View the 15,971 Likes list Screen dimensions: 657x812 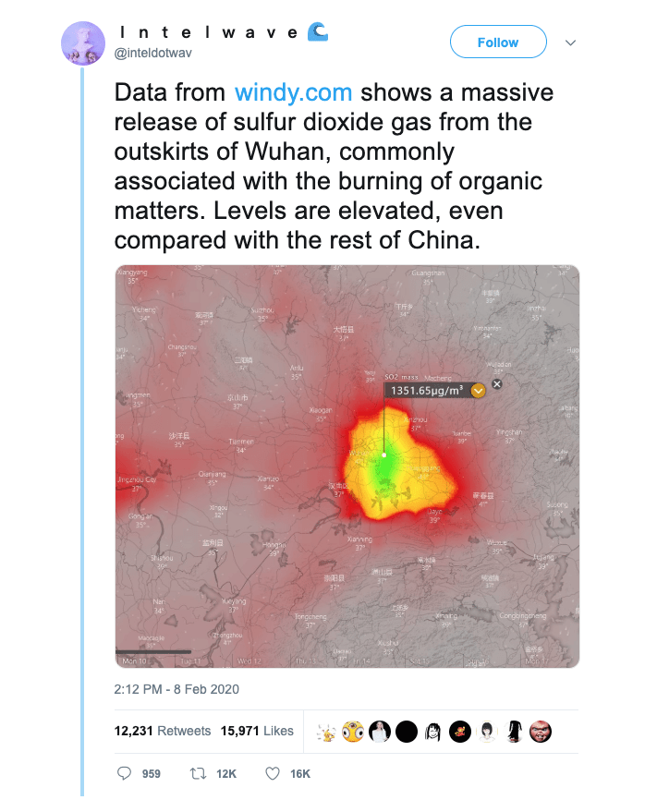click(x=257, y=731)
